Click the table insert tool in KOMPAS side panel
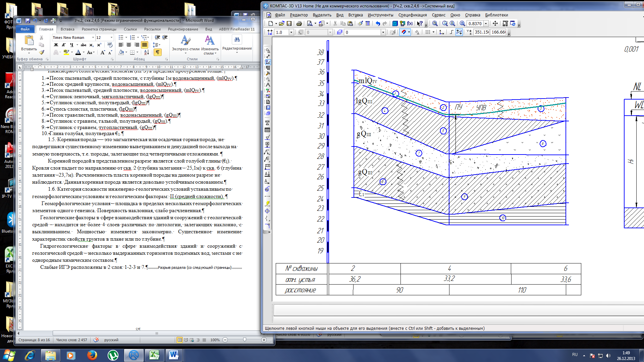644x362 pixels. point(267,130)
